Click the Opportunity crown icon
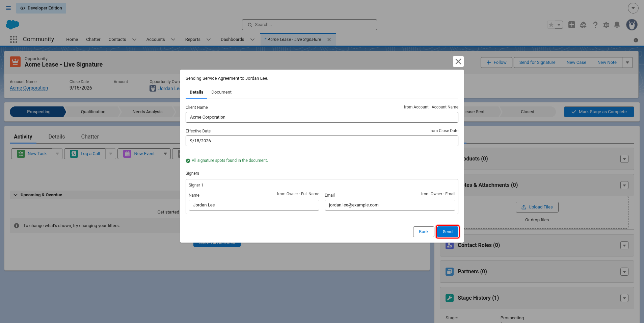This screenshot has height=323, width=644. [15, 62]
